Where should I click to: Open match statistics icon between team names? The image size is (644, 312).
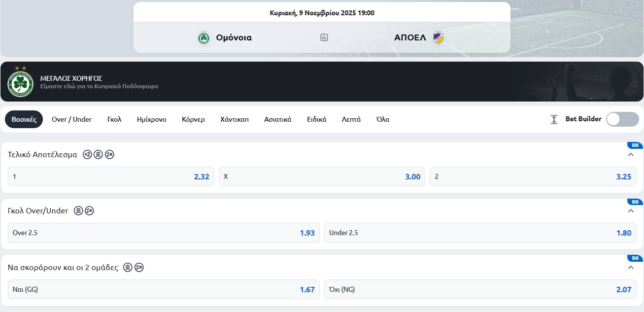[x=324, y=37]
